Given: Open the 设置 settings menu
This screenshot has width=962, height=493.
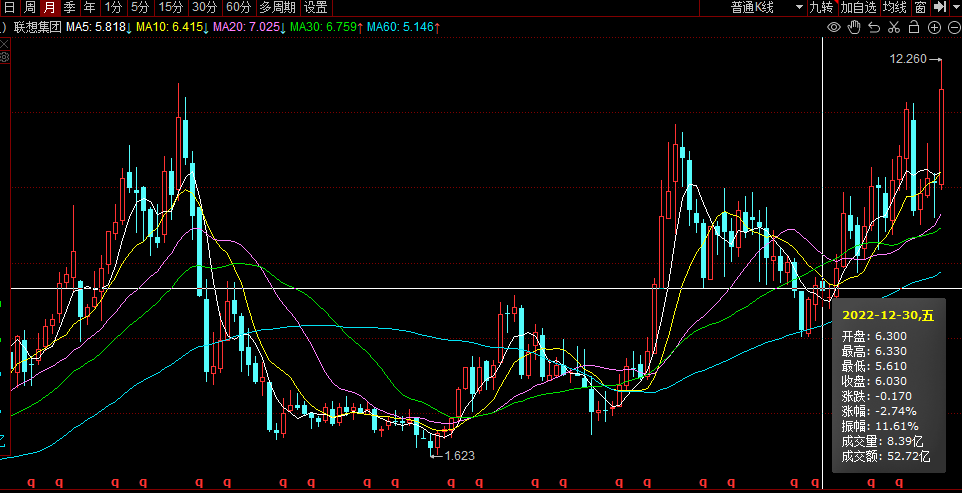Looking at the screenshot, I should point(316,7).
